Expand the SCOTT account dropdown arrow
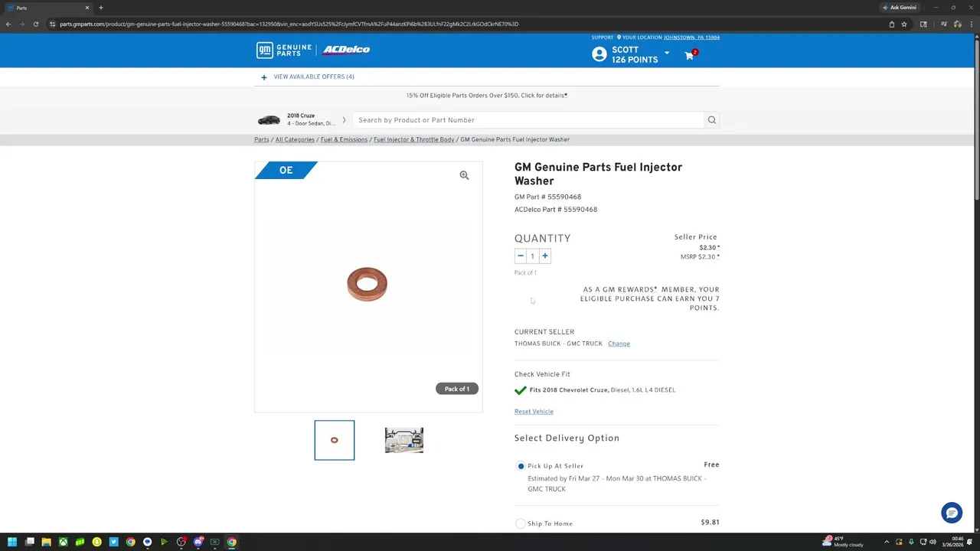Image resolution: width=980 pixels, height=551 pixels. click(666, 54)
